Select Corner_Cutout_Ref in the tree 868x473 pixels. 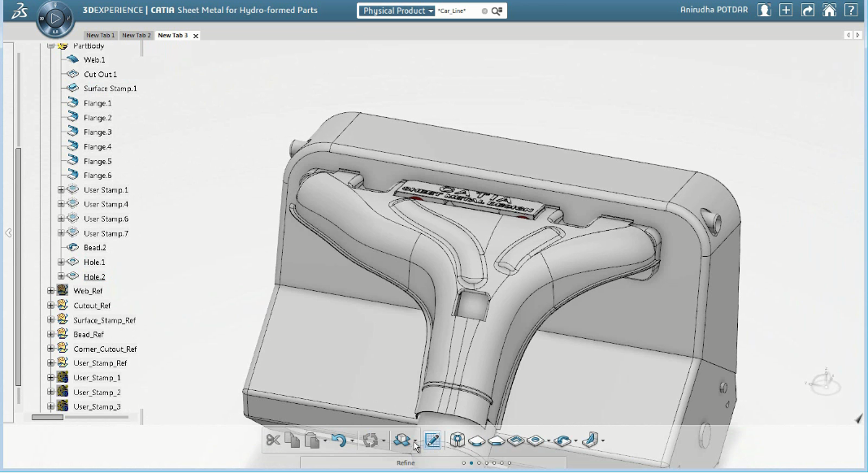point(105,349)
